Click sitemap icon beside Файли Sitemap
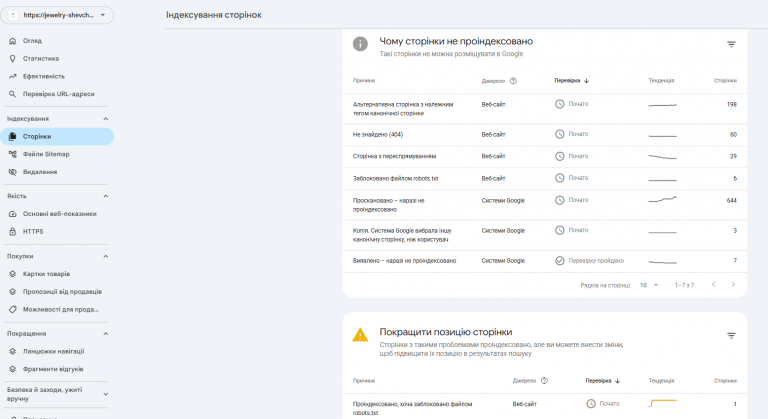 pyautogui.click(x=13, y=154)
